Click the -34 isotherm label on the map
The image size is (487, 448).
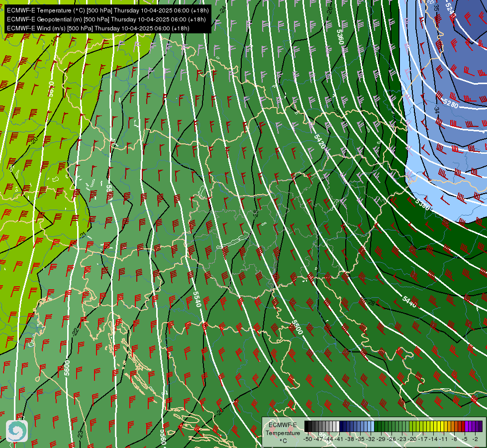pyautogui.click(x=436, y=110)
